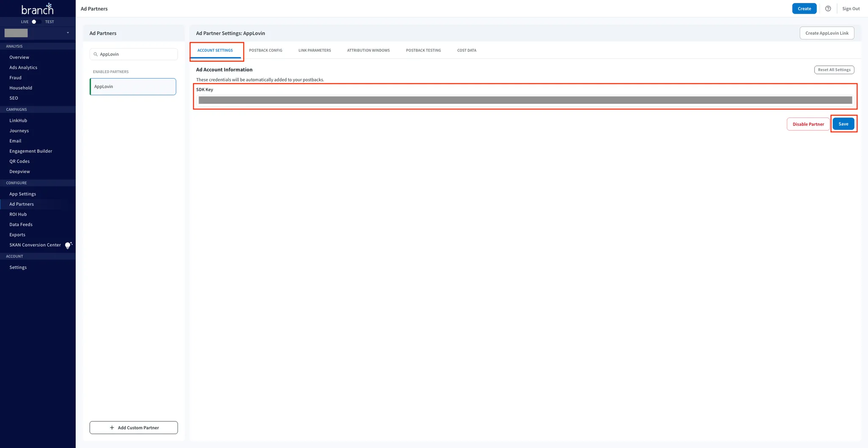Select the Cost Data tab
The height and width of the screenshot is (448, 868).
tap(467, 50)
